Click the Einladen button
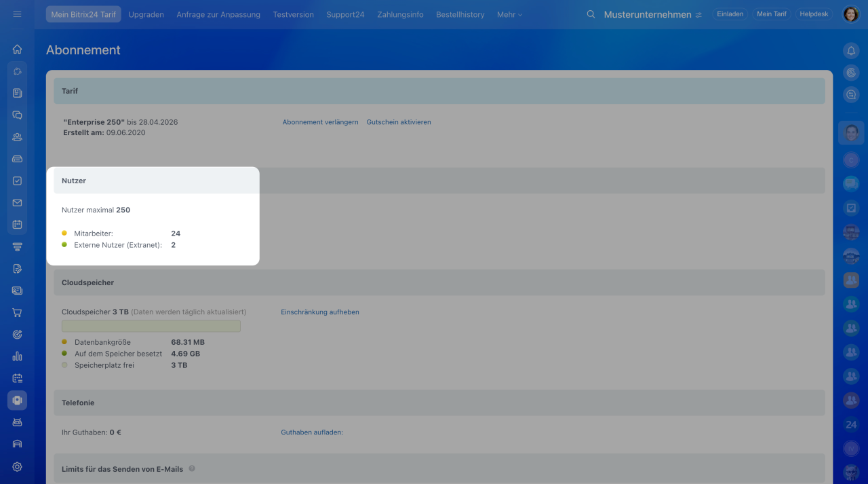 point(730,14)
